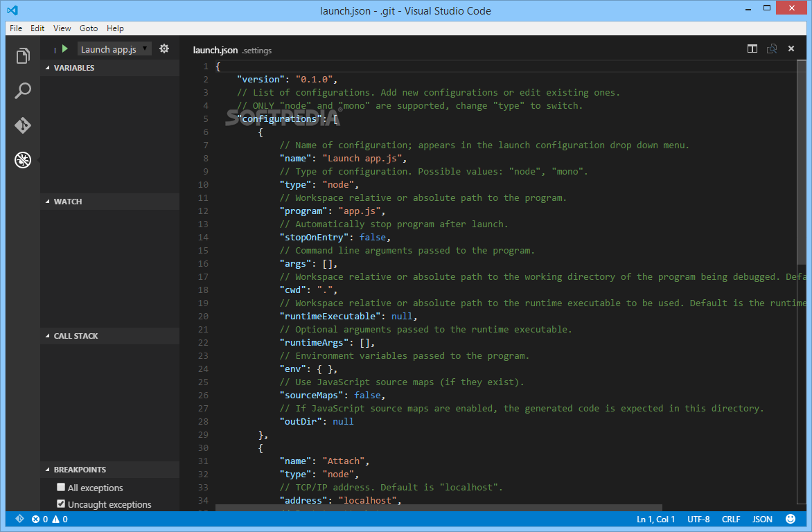Click the "program" key on line 12
The width and height of the screenshot is (812, 532).
click(303, 211)
